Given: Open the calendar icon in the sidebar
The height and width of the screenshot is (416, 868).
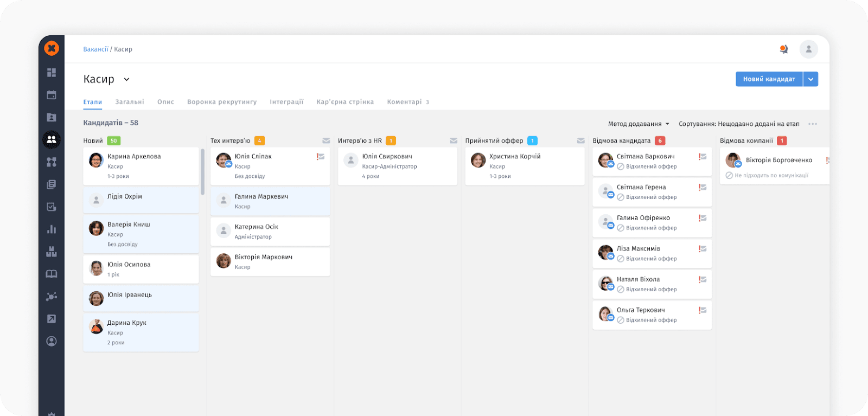Looking at the screenshot, I should [52, 95].
